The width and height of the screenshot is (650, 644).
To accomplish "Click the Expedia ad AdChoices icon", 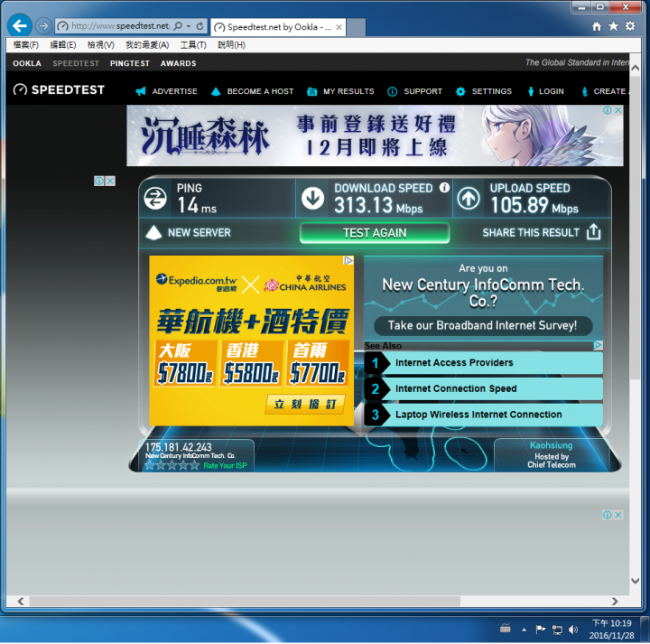I will coord(348,260).
